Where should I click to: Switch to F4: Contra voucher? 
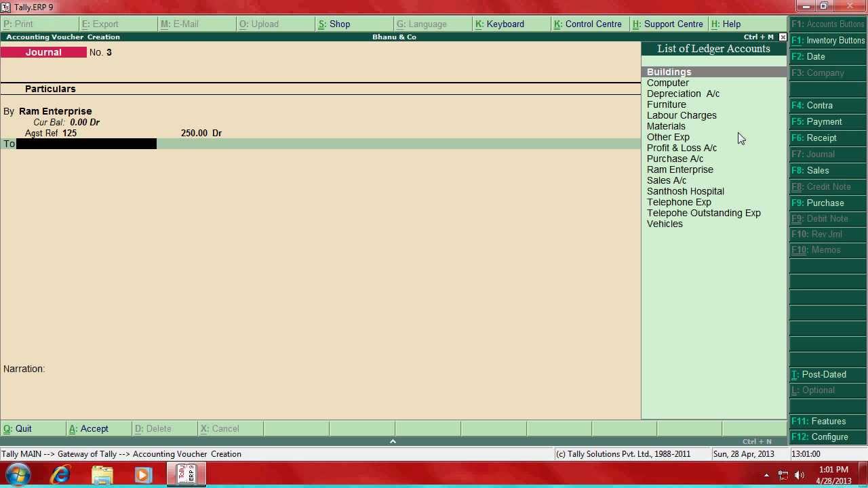pyautogui.click(x=828, y=105)
